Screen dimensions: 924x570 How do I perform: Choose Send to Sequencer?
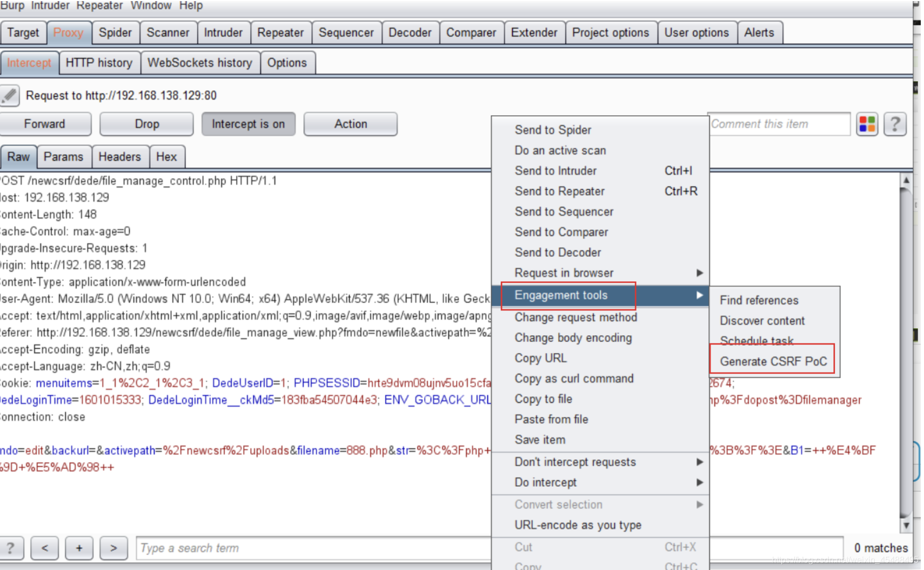[600, 211]
